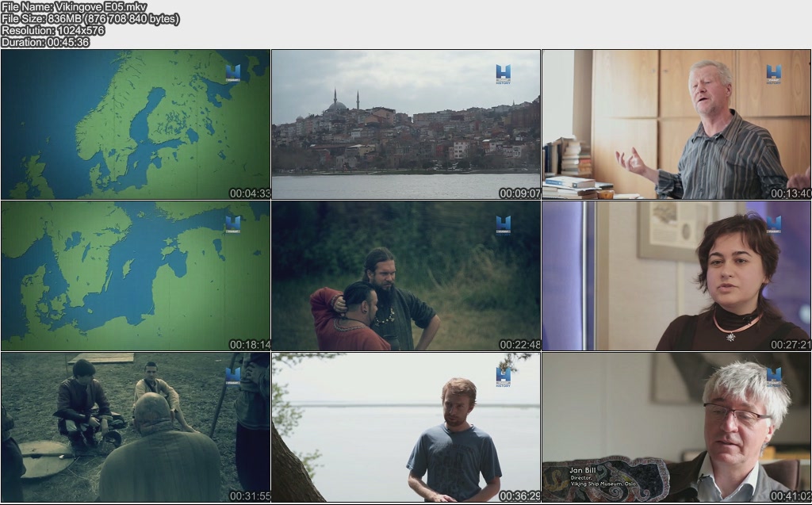Open the thumbnail of the gesturing man in the striped shirt
Viewport: 812px width, 505px height.
pos(676,124)
